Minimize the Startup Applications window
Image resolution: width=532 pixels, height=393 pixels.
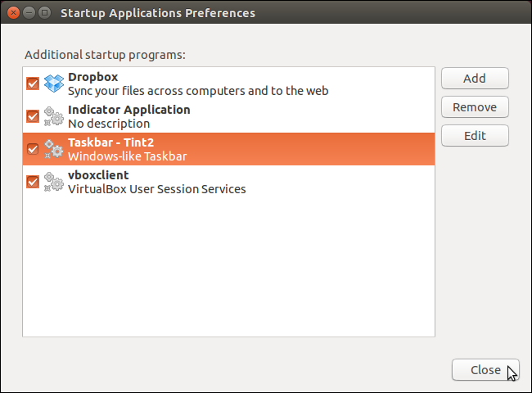29,13
